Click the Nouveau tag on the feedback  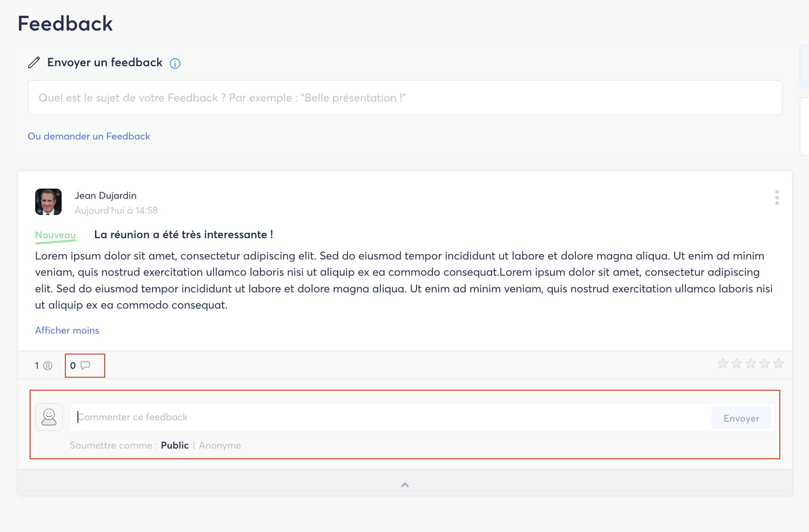click(x=56, y=235)
